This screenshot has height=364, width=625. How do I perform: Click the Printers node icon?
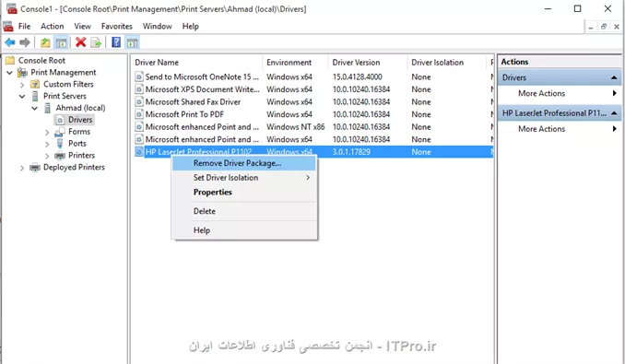[60, 156]
